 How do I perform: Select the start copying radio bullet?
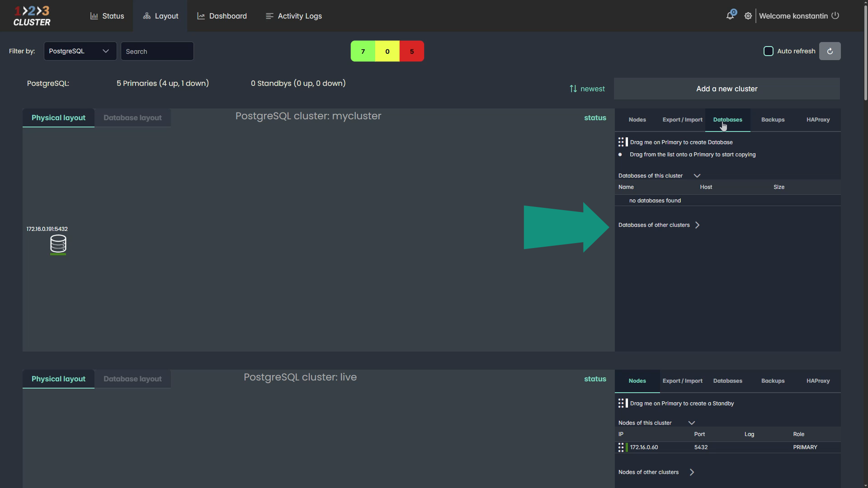[620, 155]
